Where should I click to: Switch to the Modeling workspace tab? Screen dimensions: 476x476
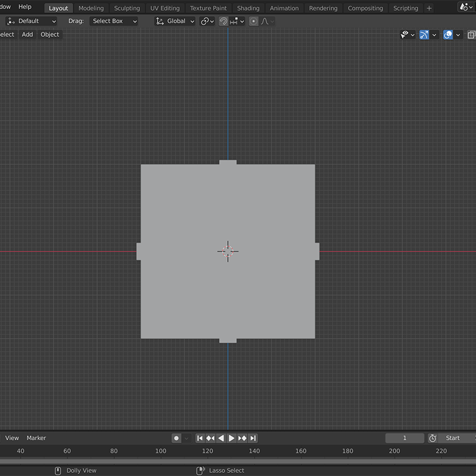tap(91, 8)
